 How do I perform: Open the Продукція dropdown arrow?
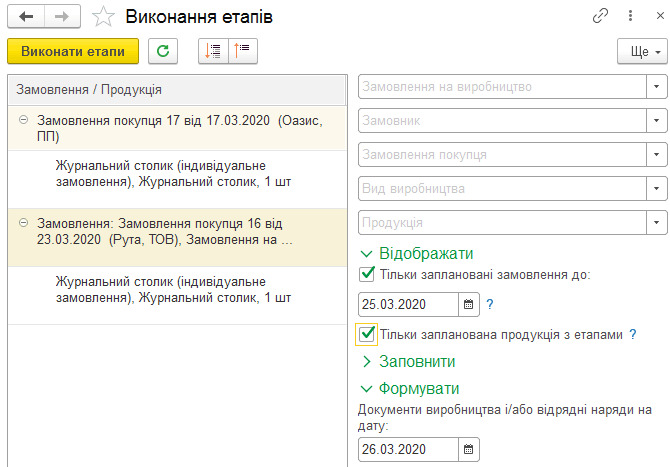pos(657,223)
